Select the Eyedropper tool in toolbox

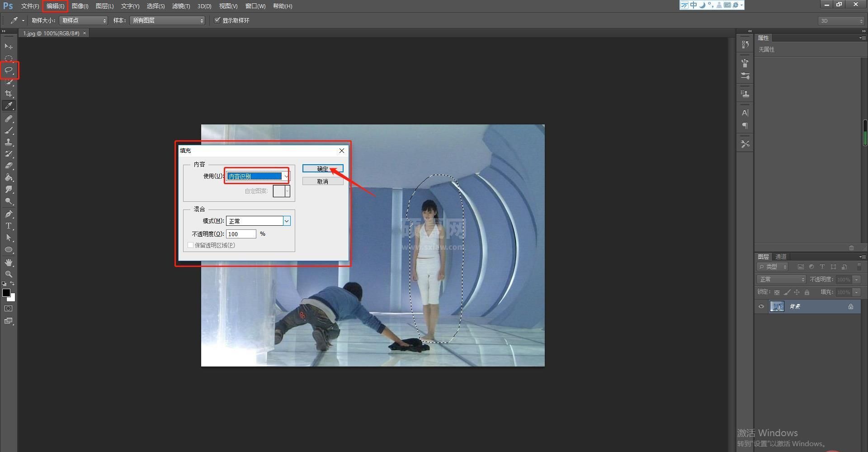coord(9,106)
